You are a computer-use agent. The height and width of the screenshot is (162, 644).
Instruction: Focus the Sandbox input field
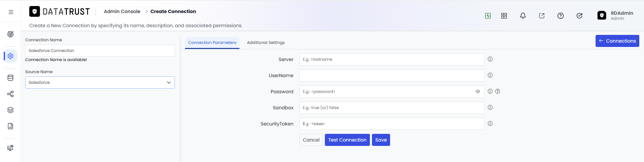click(x=392, y=108)
